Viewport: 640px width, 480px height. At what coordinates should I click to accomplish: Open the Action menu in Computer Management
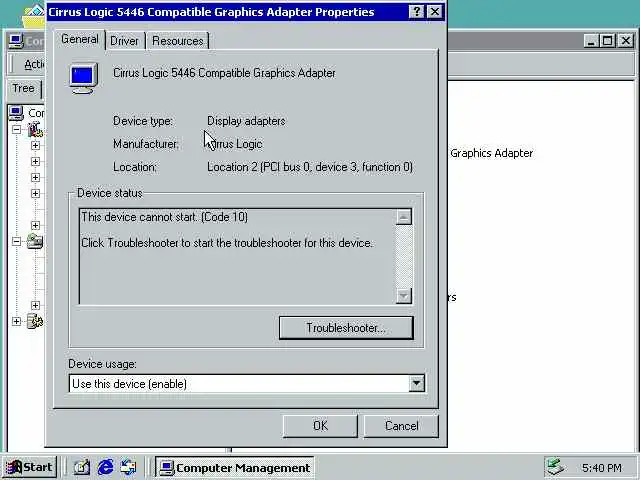33,64
